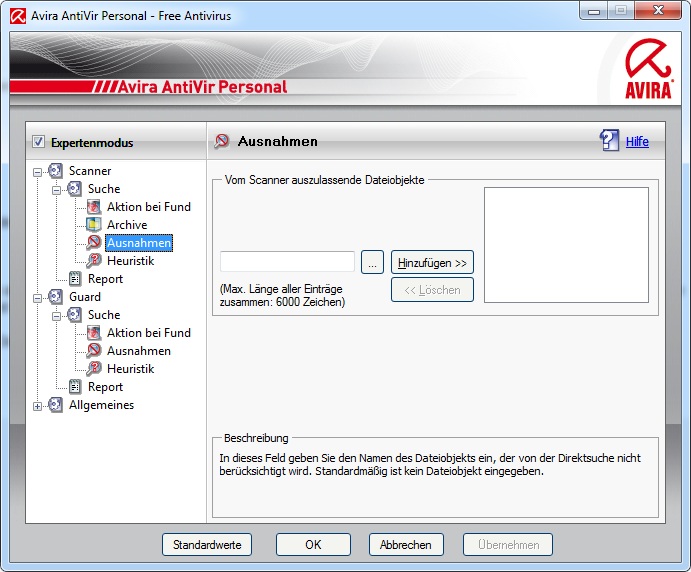Open Heuristik under Scanner

(130, 261)
